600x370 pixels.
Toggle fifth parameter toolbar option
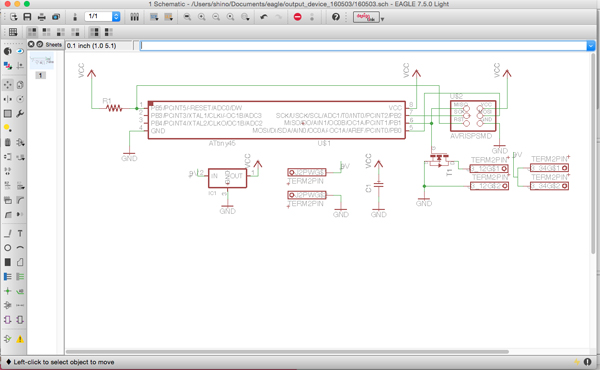[x=95, y=32]
